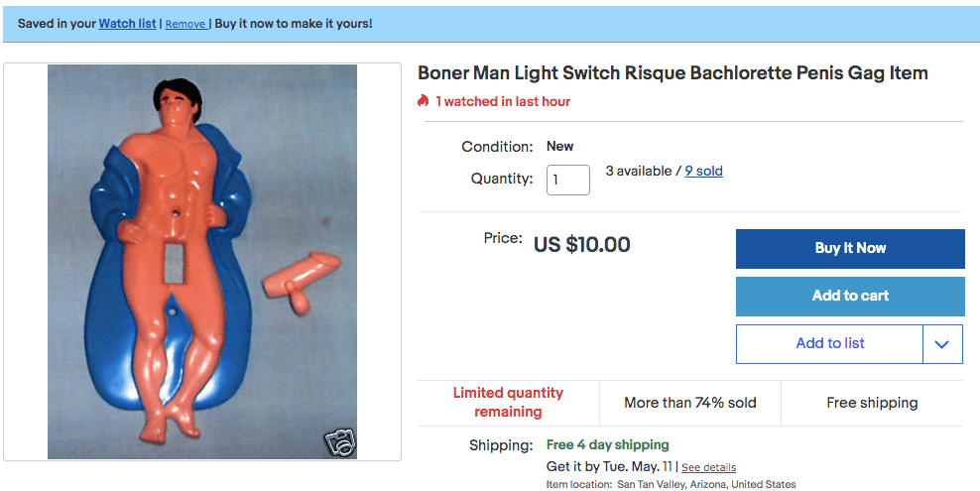Click the red flame icon beside watched notice
Screen dimensions: 980x491
[x=424, y=101]
